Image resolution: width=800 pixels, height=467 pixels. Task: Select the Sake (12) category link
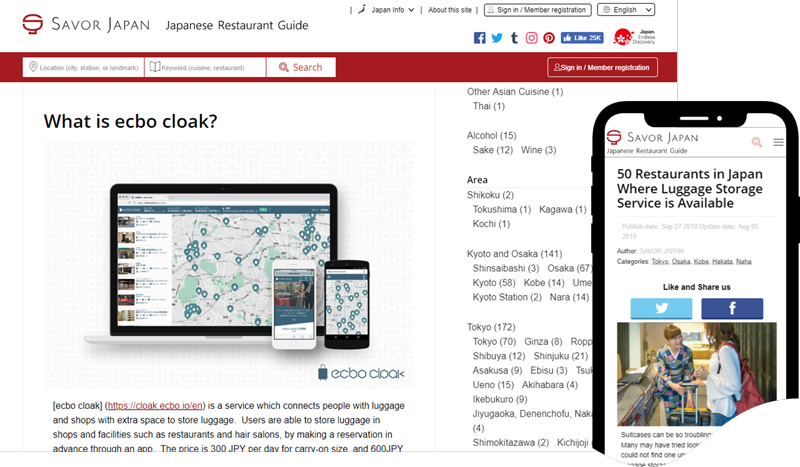(492, 150)
